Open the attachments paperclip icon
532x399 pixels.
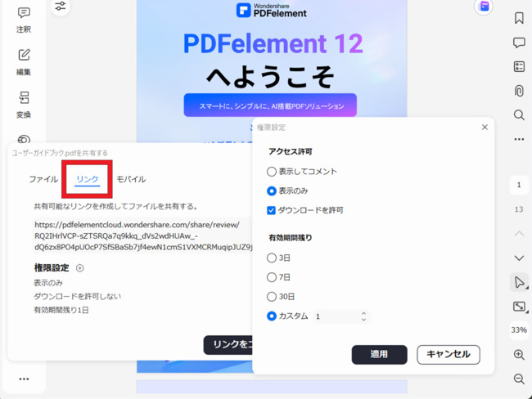tap(519, 91)
